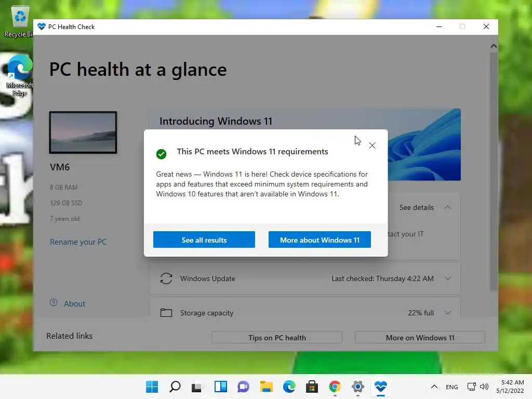Screen dimensions: 532x399
Task: Close the PC Health Check window
Action: (486, 27)
